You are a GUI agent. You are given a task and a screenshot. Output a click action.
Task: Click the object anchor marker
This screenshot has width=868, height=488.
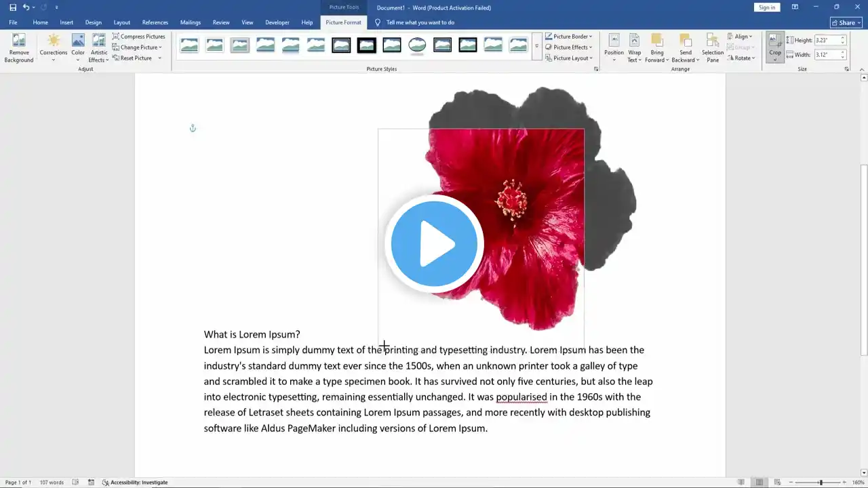click(x=193, y=128)
